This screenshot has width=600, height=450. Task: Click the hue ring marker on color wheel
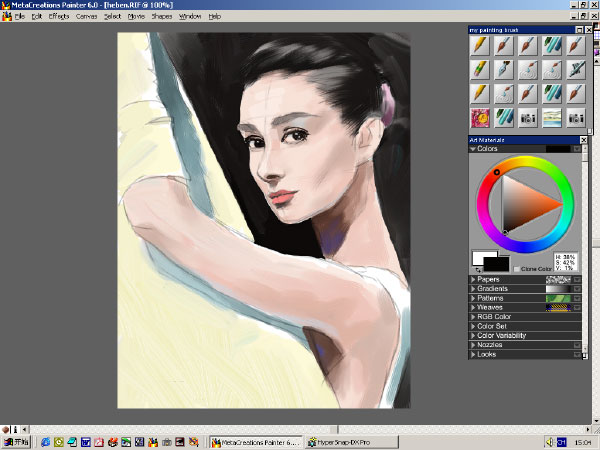[x=496, y=172]
